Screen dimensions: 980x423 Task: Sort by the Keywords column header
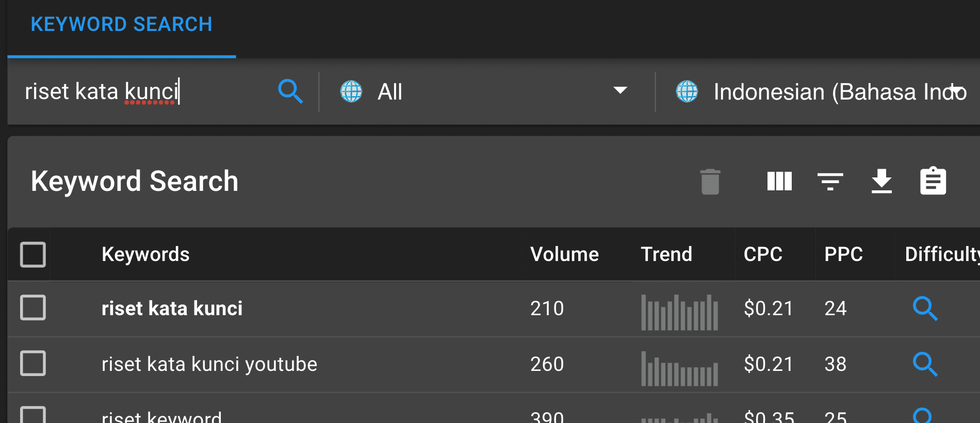point(145,254)
